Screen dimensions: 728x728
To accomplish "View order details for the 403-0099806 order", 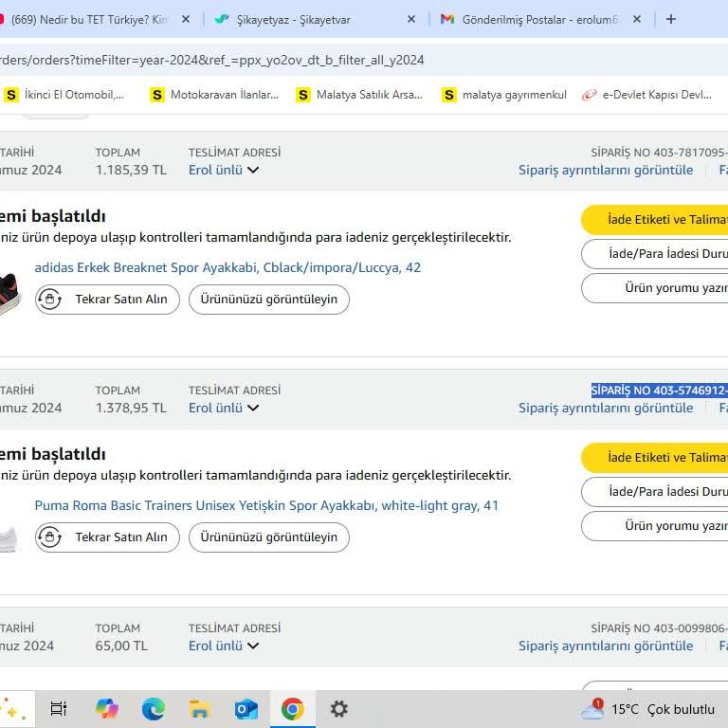I will 606,646.
